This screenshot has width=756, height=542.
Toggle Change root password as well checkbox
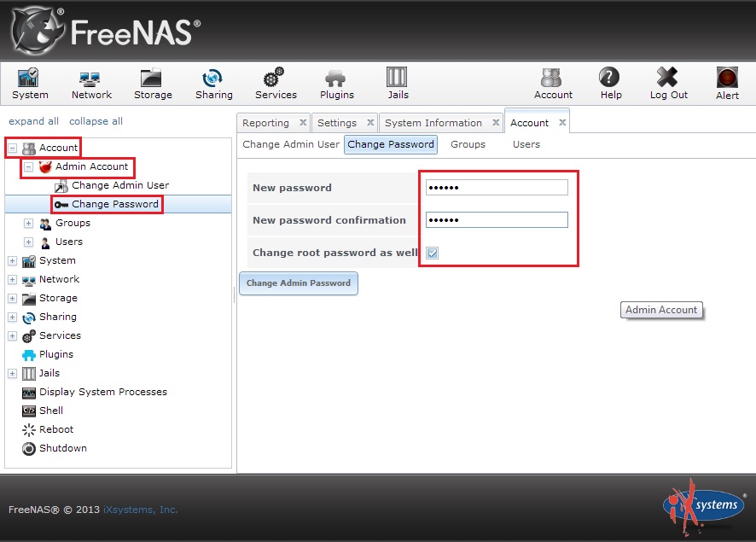point(432,253)
